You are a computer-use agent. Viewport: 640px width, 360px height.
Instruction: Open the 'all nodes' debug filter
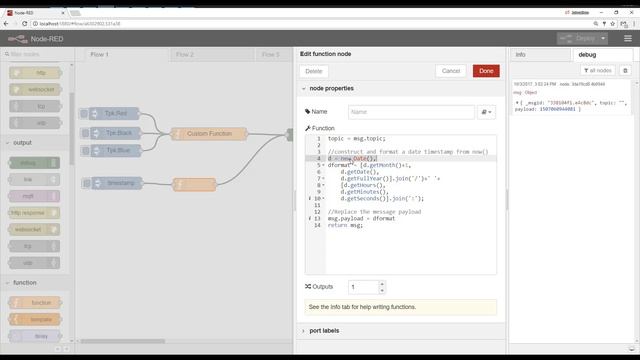tap(598, 71)
